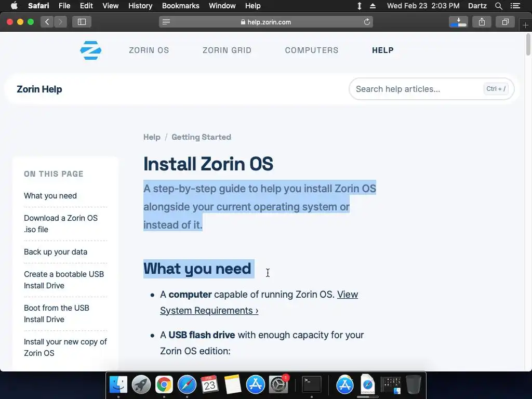Screen dimensions: 532x399
Task: Click the eject icon in menu bar
Action: [373, 6]
